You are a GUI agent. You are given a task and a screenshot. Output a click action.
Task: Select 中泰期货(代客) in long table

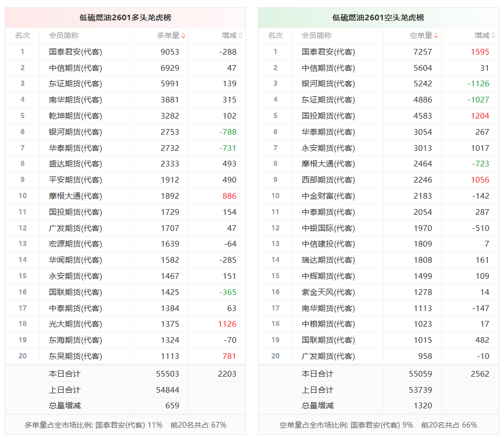click(75, 308)
